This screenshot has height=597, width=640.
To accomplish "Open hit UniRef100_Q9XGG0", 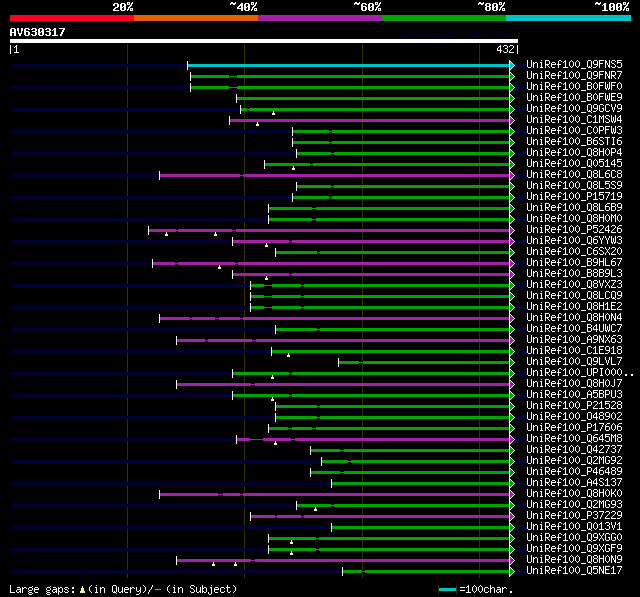I will pos(574,538).
